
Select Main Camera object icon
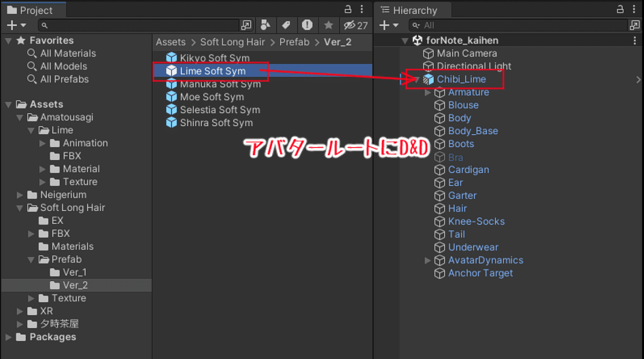pyautogui.click(x=428, y=54)
